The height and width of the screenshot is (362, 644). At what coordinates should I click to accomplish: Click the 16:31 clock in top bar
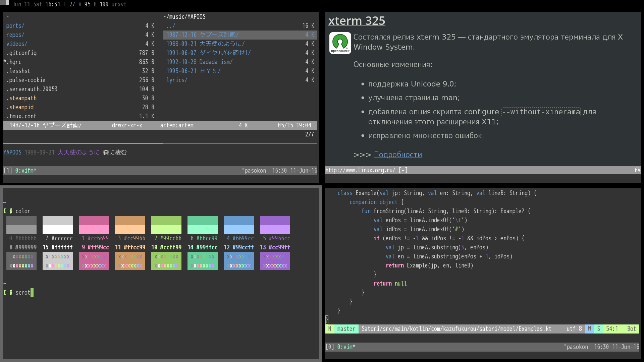tap(53, 4)
